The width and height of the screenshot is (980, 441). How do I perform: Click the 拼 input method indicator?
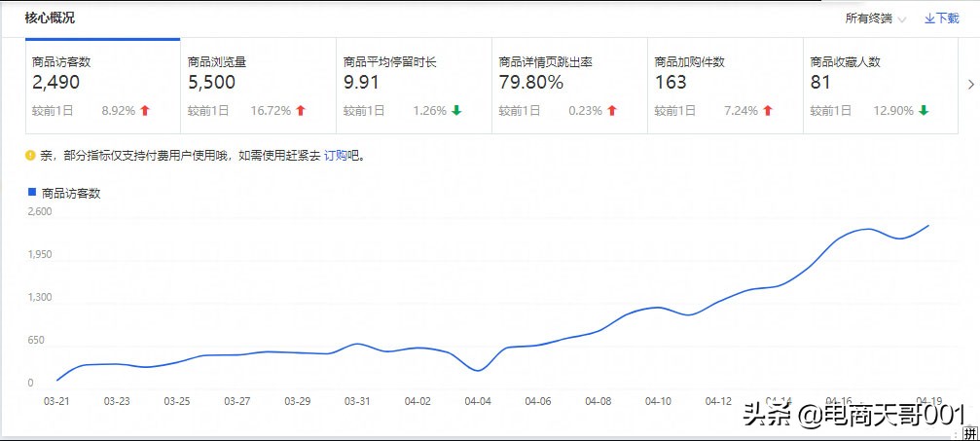tap(969, 433)
